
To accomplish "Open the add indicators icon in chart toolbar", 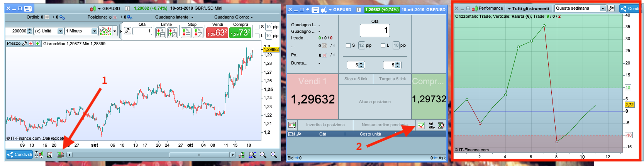I will click(105, 31).
